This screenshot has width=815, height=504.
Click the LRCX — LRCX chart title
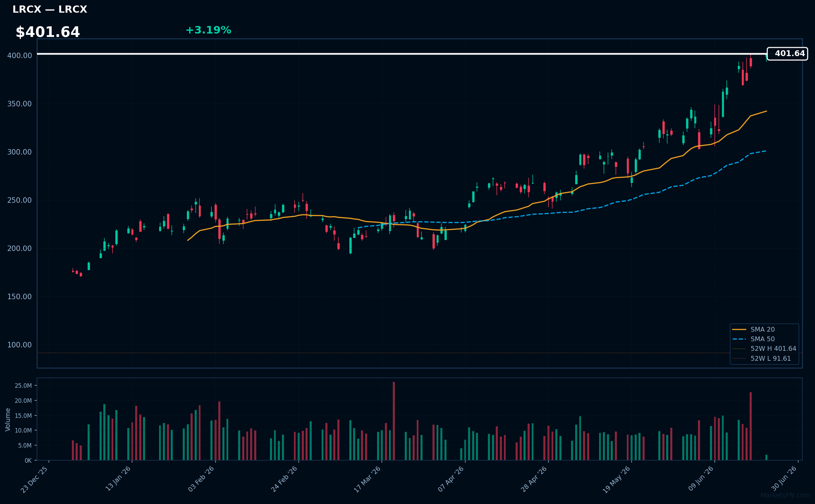click(50, 10)
